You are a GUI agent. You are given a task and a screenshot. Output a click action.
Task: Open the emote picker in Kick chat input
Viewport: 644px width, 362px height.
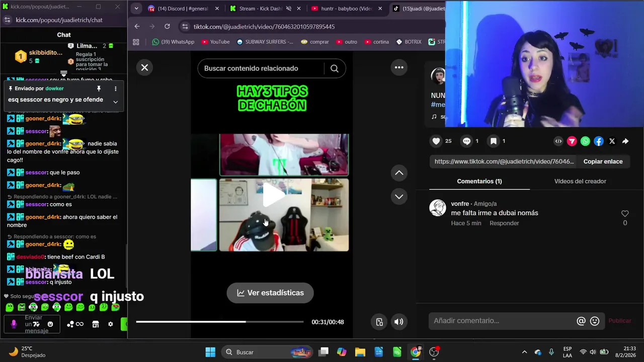click(50, 324)
